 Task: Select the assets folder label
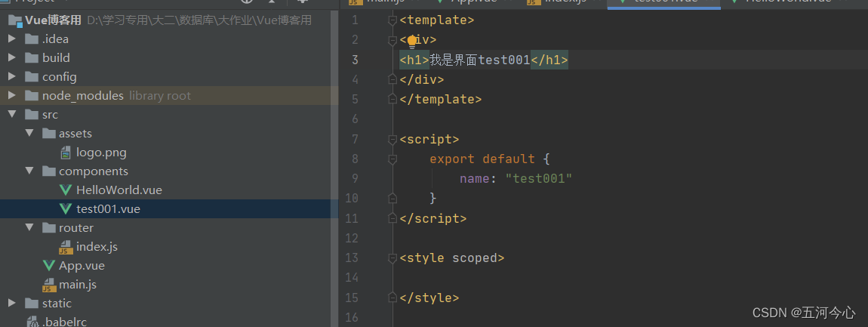[75, 134]
